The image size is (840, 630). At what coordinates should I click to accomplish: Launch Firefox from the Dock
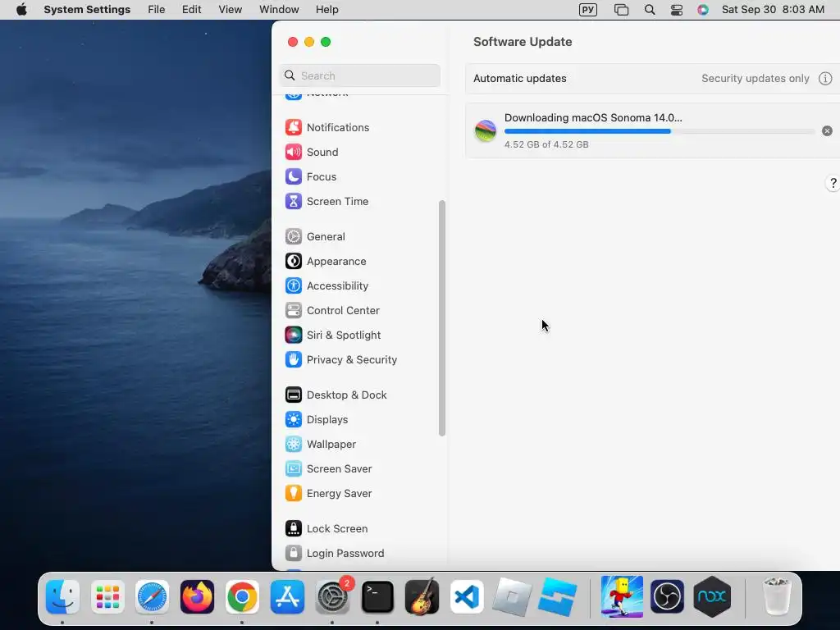[x=197, y=597]
